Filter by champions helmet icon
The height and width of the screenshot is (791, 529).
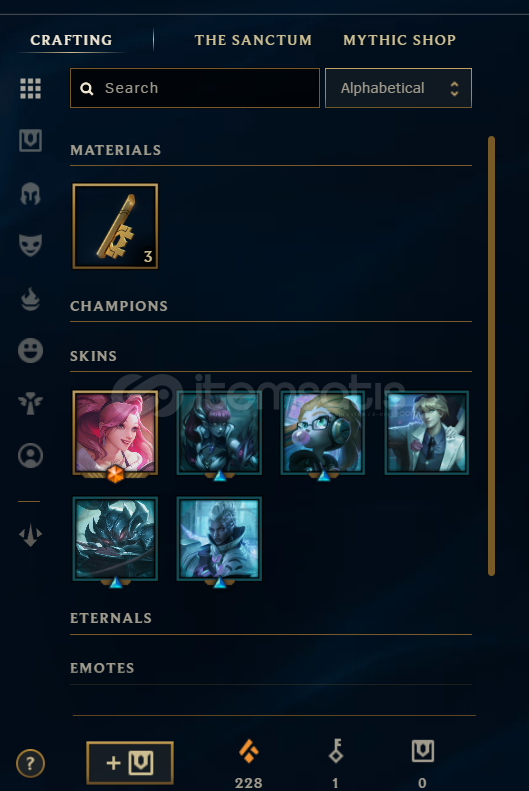[30, 193]
